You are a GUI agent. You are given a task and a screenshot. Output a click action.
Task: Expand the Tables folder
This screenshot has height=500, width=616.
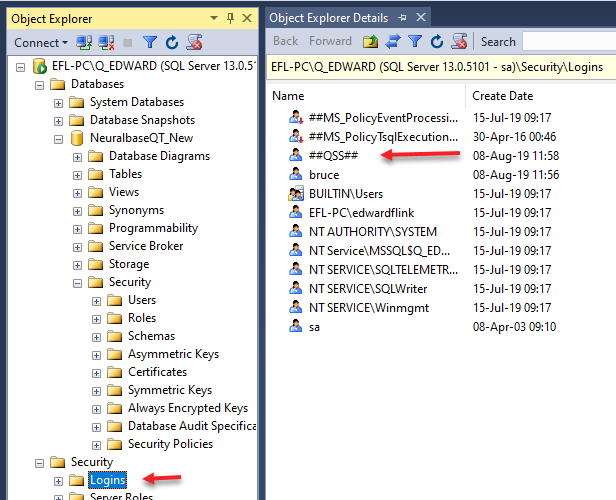(77, 175)
